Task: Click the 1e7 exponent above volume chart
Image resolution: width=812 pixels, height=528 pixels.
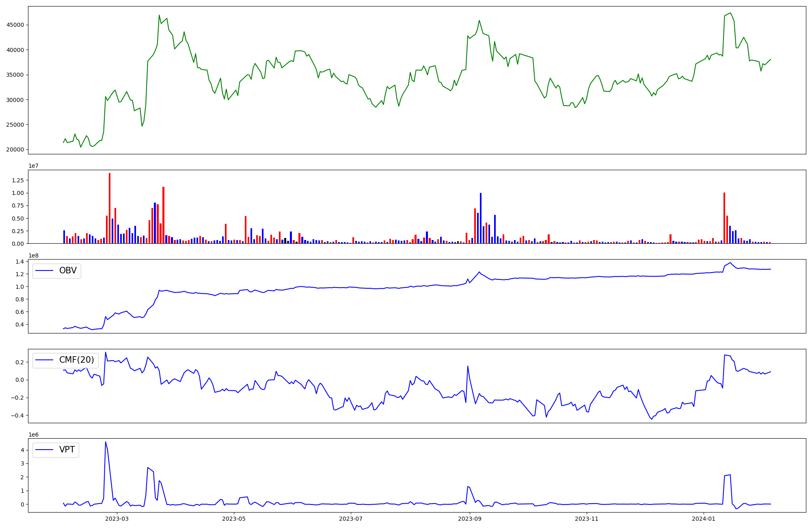Action: (34, 166)
